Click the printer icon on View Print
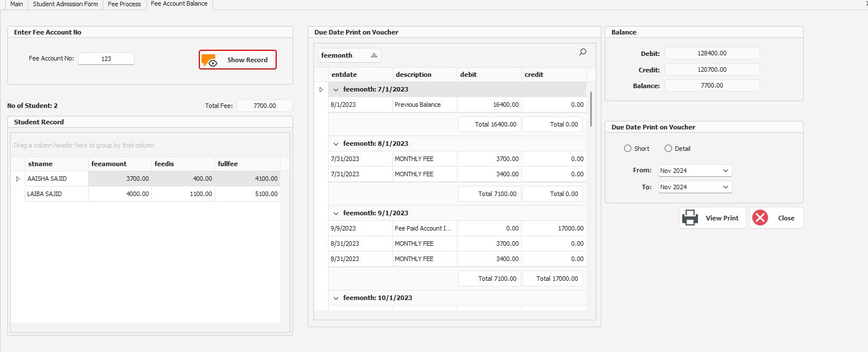Screen dimensions: 868x352 (x=690, y=218)
